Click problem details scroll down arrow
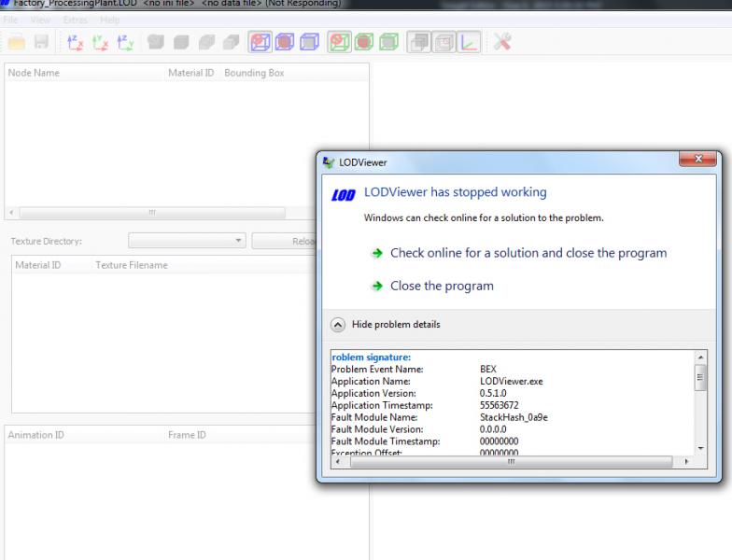 [700, 448]
